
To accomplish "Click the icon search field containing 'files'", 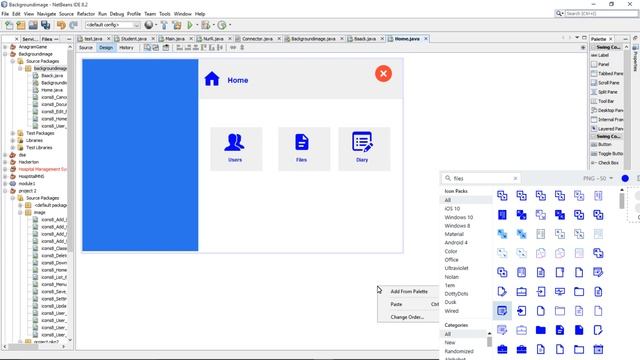I will pyautogui.click(x=482, y=178).
